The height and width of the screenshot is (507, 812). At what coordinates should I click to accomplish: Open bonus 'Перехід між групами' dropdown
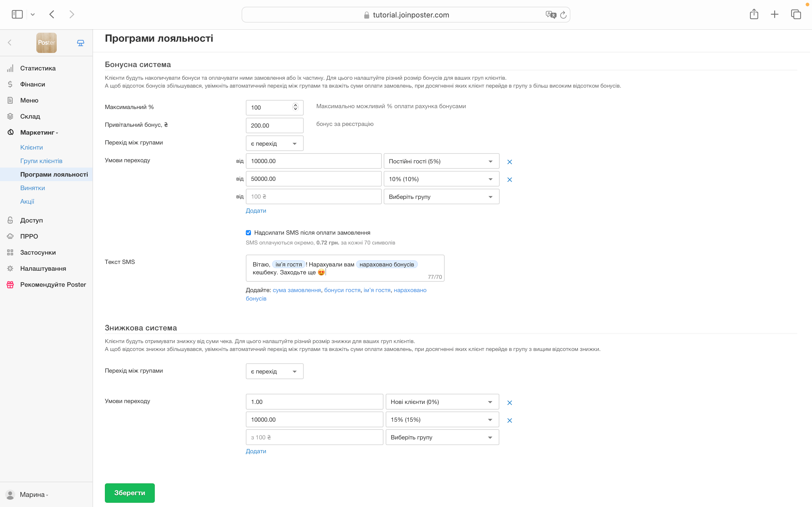[x=274, y=144]
